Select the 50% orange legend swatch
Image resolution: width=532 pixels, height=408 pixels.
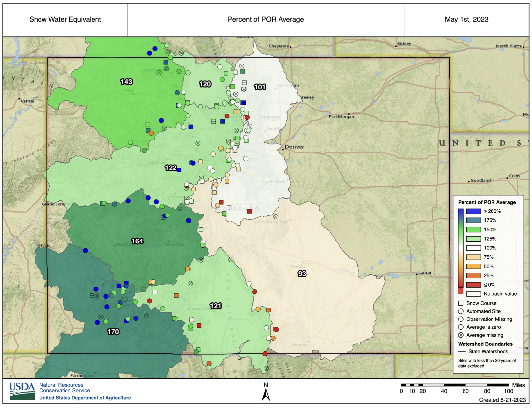coord(473,266)
